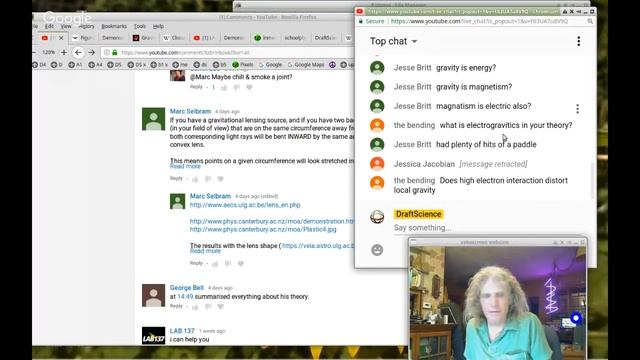Dislike Marc Selbram's gravitational lensing comment
Screen dimensions: 640x360
208,179
